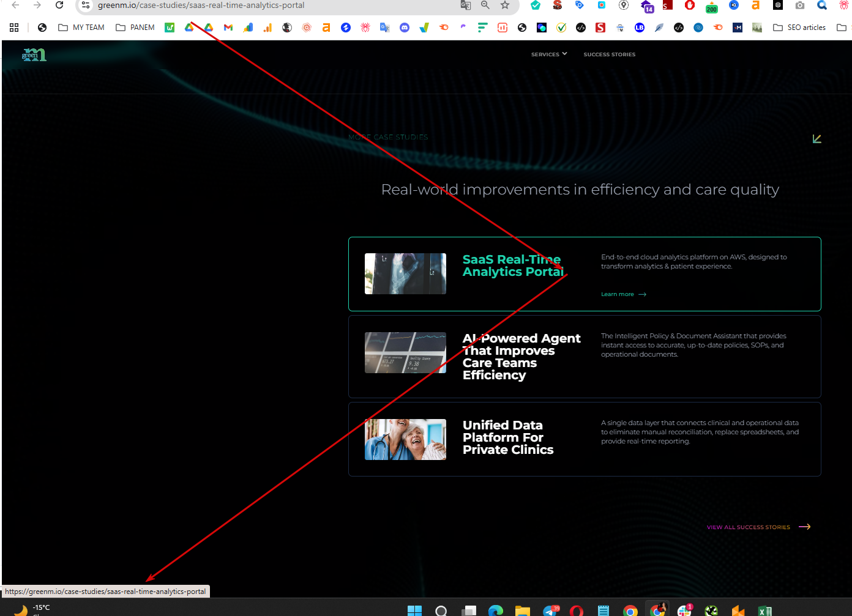Image resolution: width=852 pixels, height=616 pixels.
Task: Open the Gmail bookmark icon
Action: coord(228,28)
